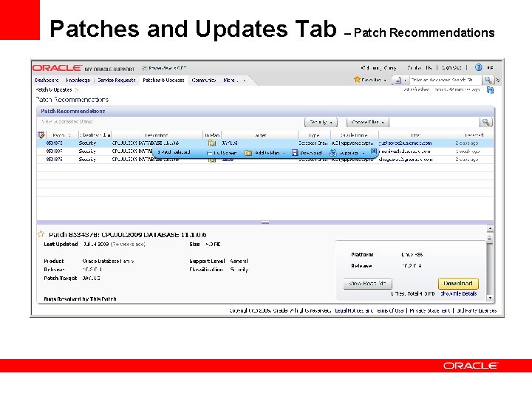The height and width of the screenshot is (399, 532).
Task: Click the details pane scrollbar up arrow
Action: (490, 229)
